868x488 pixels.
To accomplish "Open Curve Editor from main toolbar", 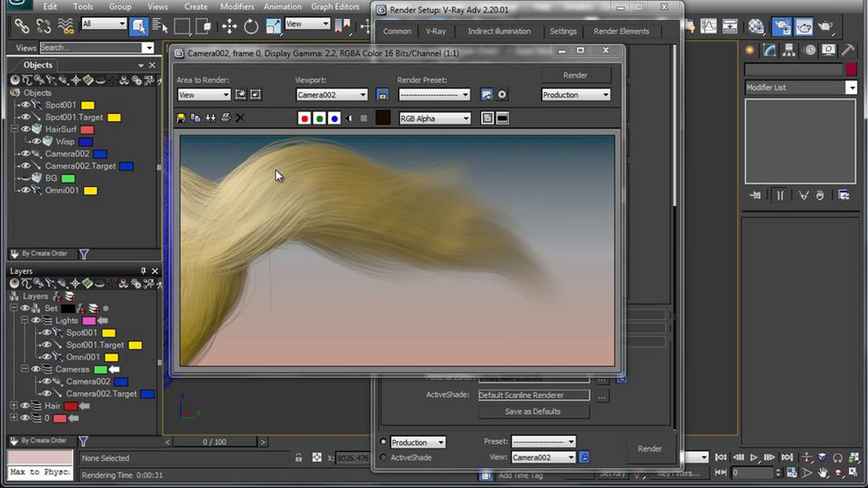I will (x=708, y=26).
